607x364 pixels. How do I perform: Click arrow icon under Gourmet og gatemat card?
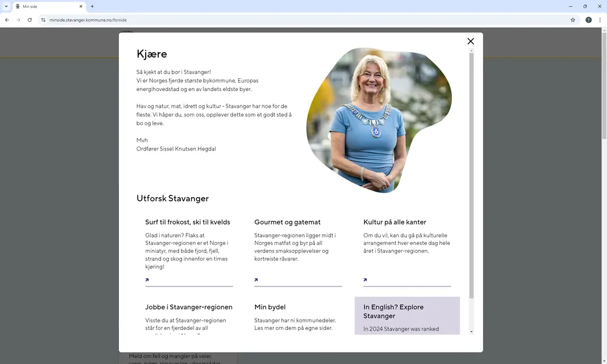coord(256,280)
